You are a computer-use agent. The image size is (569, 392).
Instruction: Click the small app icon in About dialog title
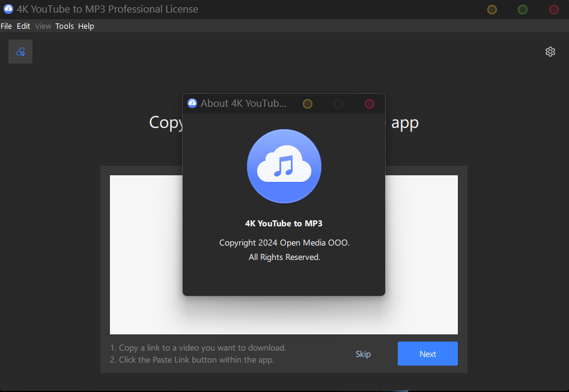[192, 103]
